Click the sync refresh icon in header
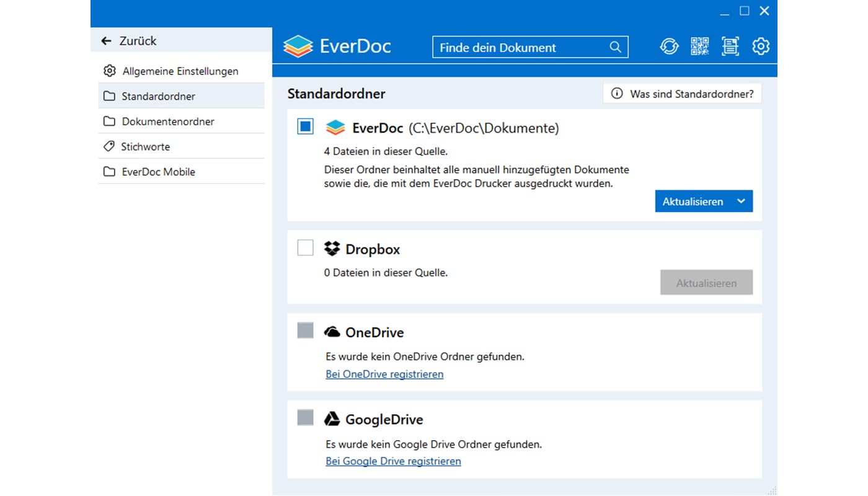The width and height of the screenshot is (868, 496). point(669,46)
